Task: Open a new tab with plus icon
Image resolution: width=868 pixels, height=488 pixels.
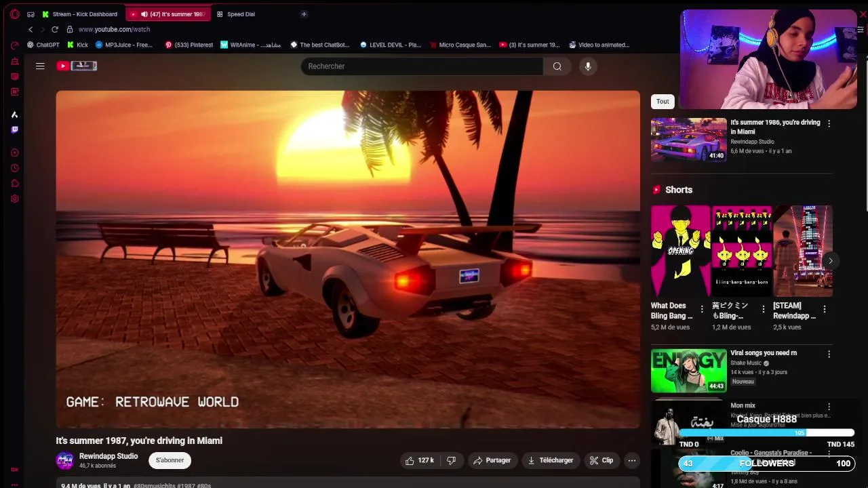Action: tap(304, 14)
